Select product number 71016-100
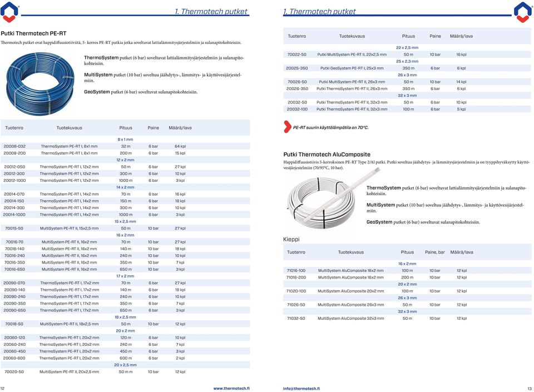Viewport: 534px width, 392px height. [x=296, y=271]
